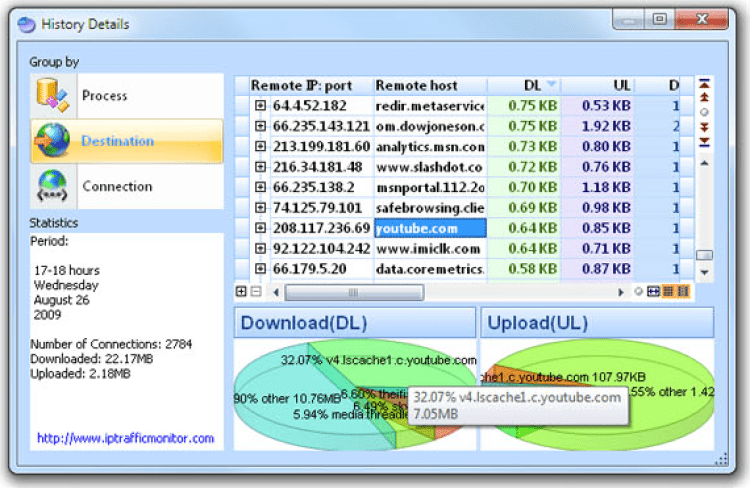Click the orange column layout icon
750x488 pixels.
pos(683,291)
